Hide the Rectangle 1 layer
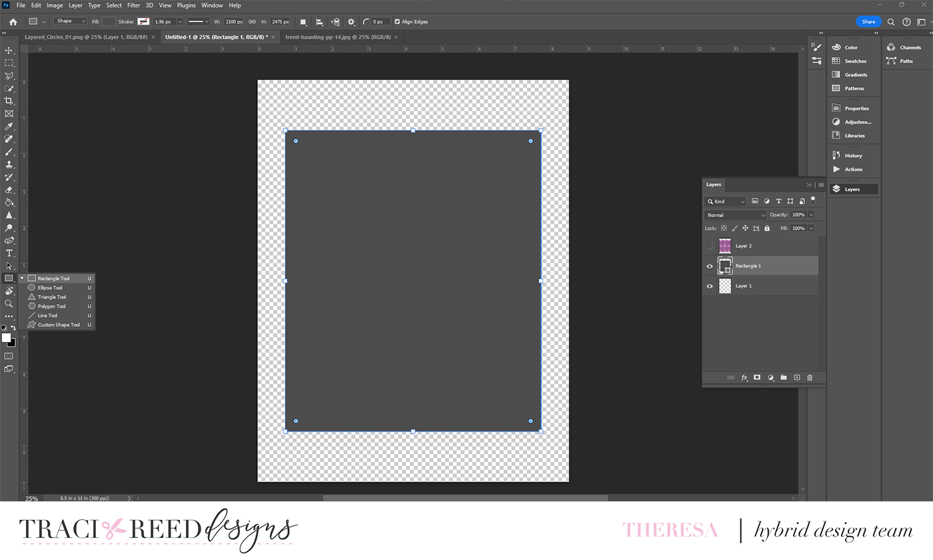The height and width of the screenshot is (560, 933). (x=709, y=266)
